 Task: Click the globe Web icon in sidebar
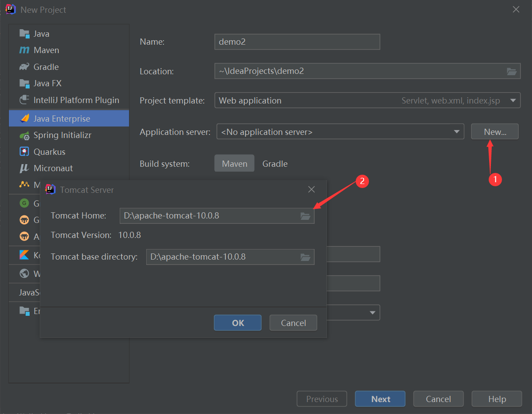point(24,274)
